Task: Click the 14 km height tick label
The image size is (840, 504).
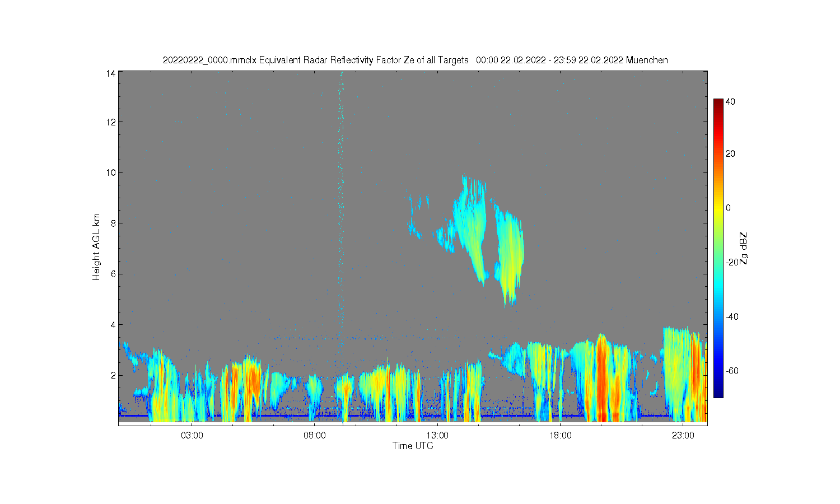Action: pyautogui.click(x=111, y=73)
